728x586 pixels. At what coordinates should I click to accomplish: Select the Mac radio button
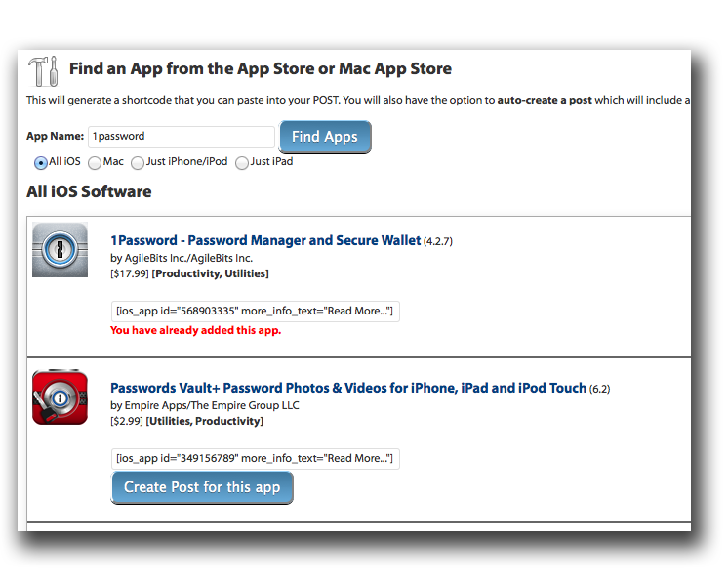(x=95, y=163)
